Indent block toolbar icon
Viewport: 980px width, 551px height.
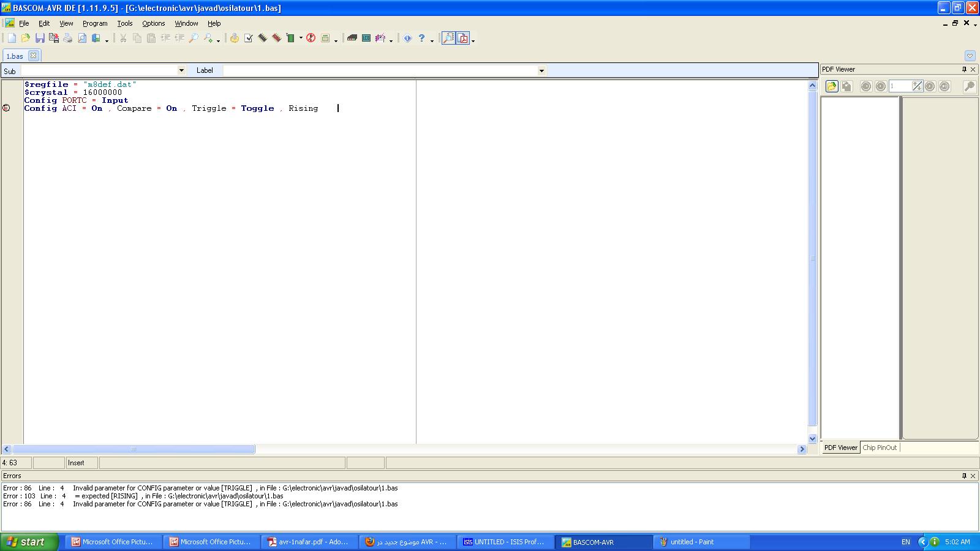pyautogui.click(x=165, y=38)
